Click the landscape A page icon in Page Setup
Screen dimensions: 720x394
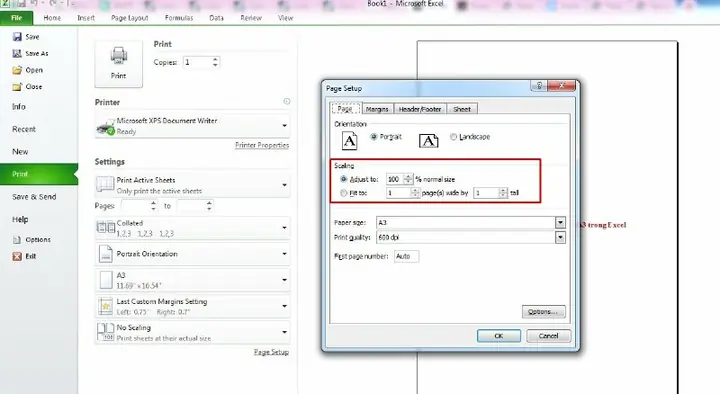point(428,141)
